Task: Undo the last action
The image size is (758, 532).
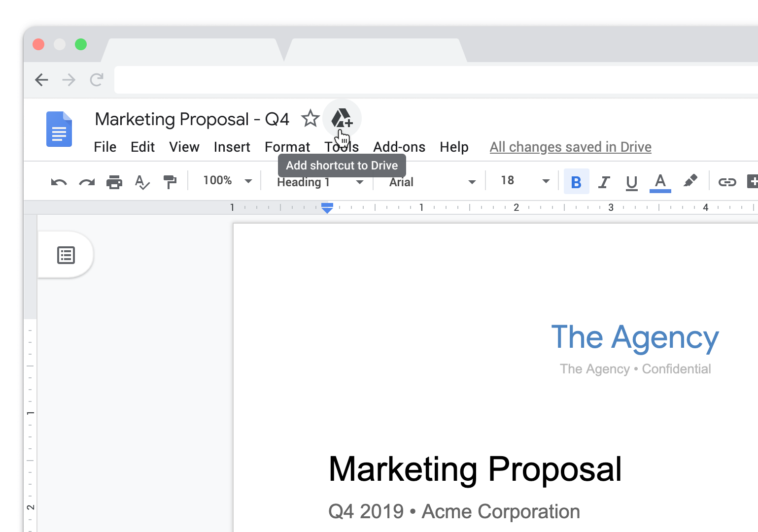Action: pyautogui.click(x=58, y=181)
